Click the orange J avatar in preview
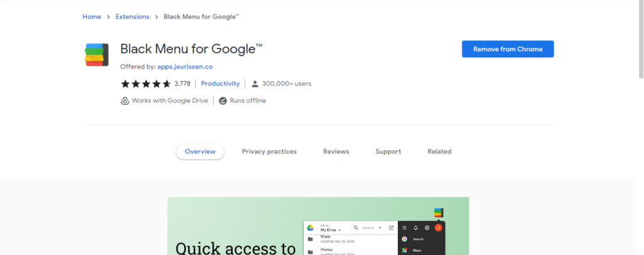 [438, 228]
